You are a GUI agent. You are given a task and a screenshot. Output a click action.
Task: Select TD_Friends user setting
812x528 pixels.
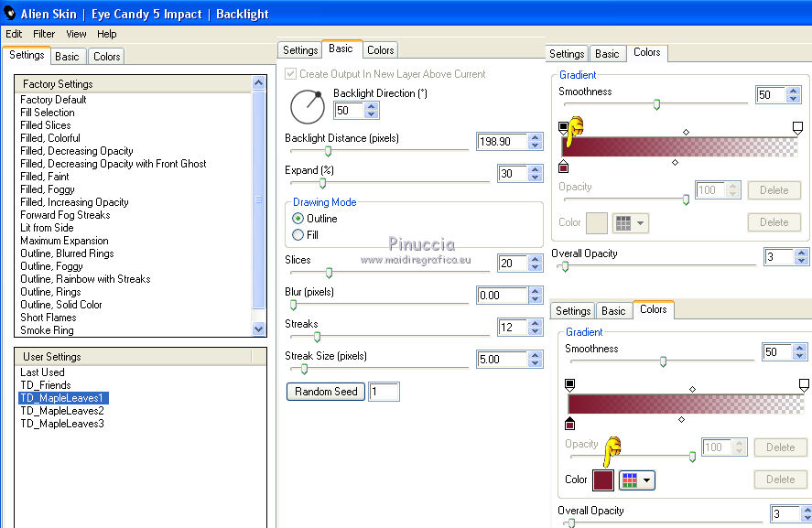(46, 385)
